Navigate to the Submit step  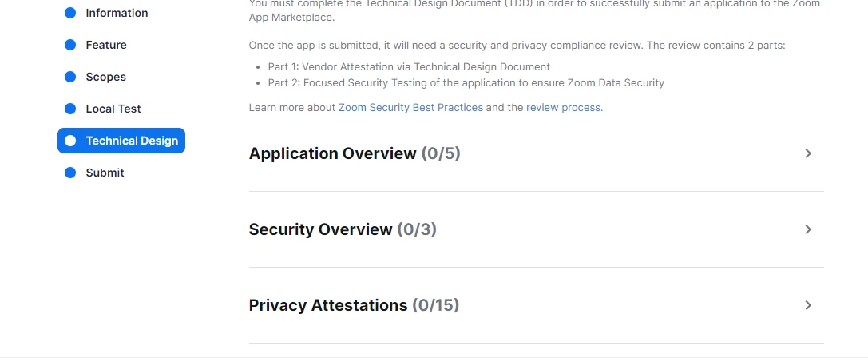tap(105, 173)
